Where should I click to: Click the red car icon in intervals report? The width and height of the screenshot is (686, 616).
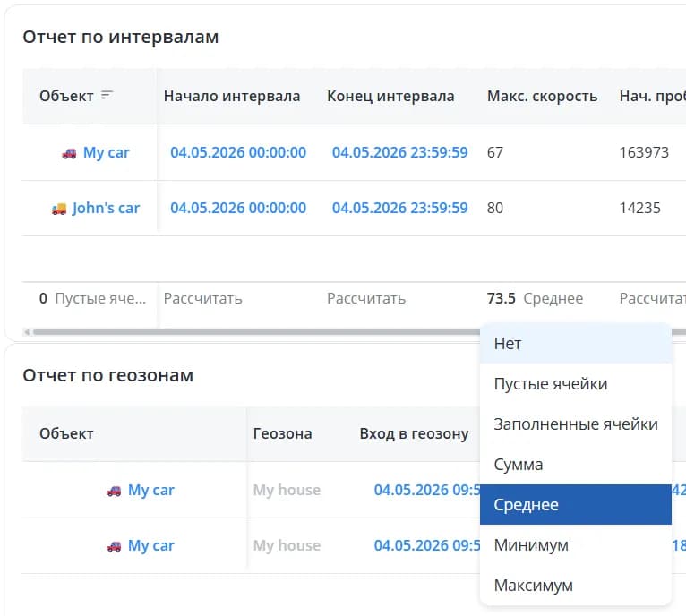point(69,153)
